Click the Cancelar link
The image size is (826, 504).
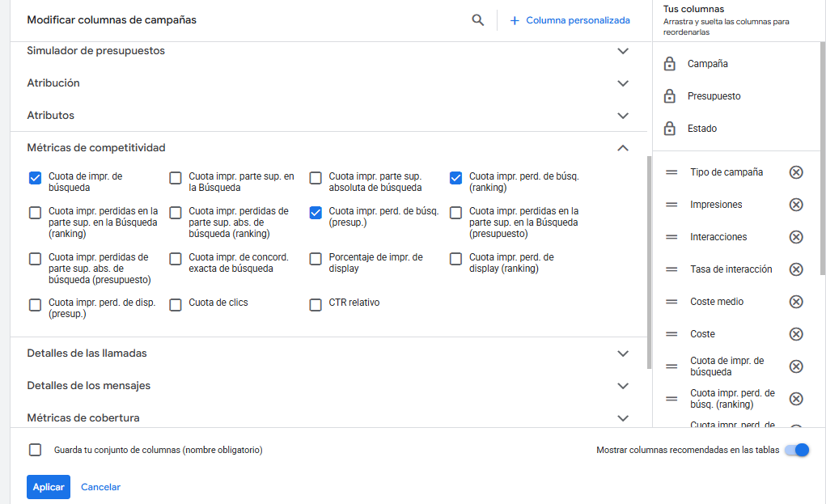pyautogui.click(x=100, y=487)
